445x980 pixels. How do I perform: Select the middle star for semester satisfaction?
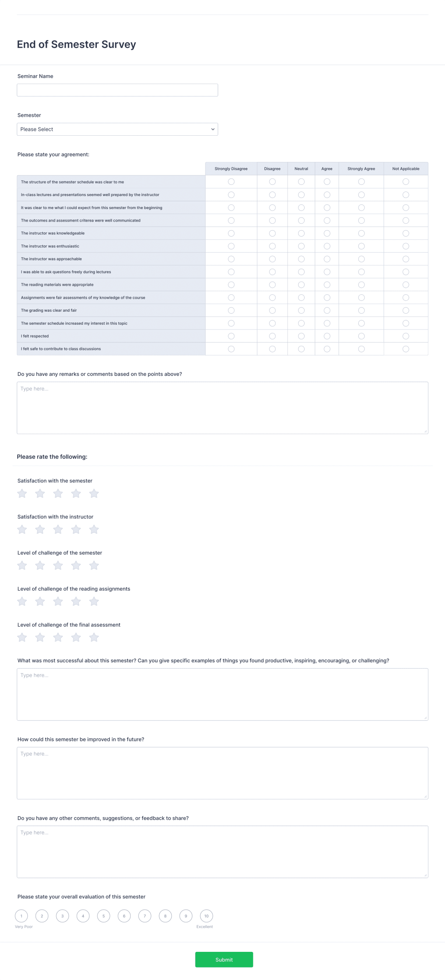pos(58,493)
